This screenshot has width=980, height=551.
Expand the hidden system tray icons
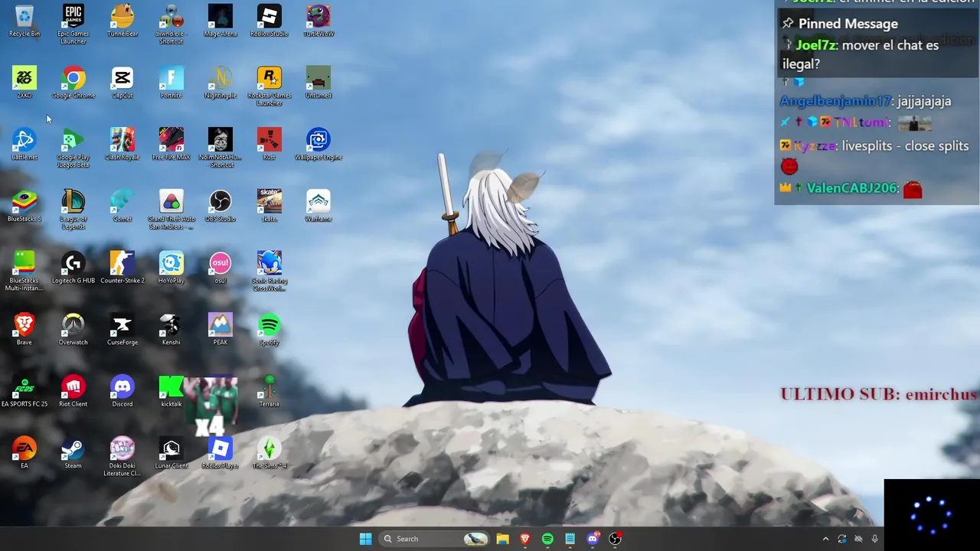coord(825,539)
